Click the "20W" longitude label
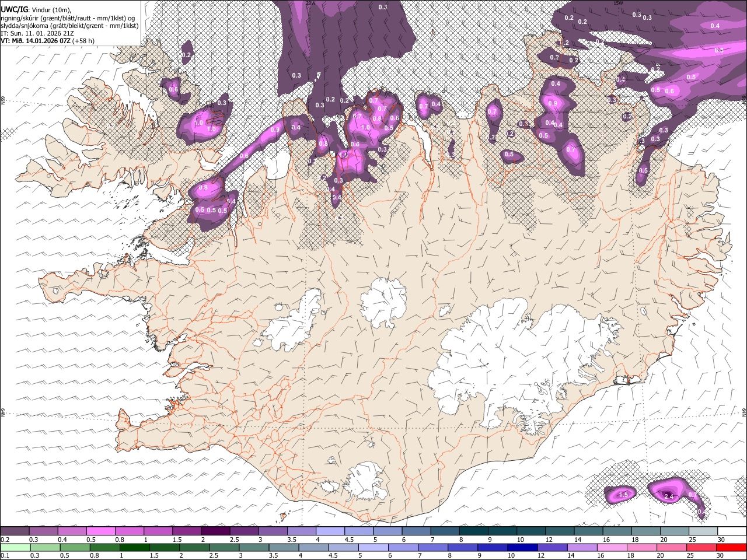 tap(310, 3)
